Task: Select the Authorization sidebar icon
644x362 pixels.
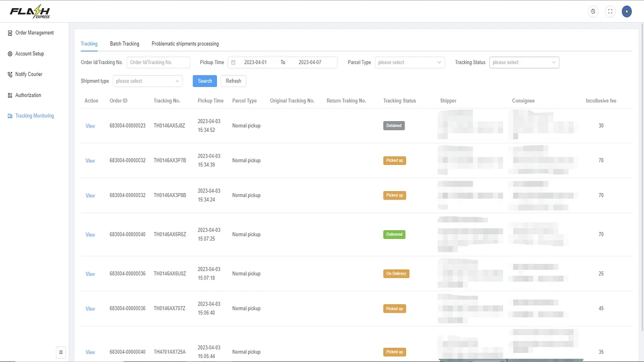Action: (10, 95)
